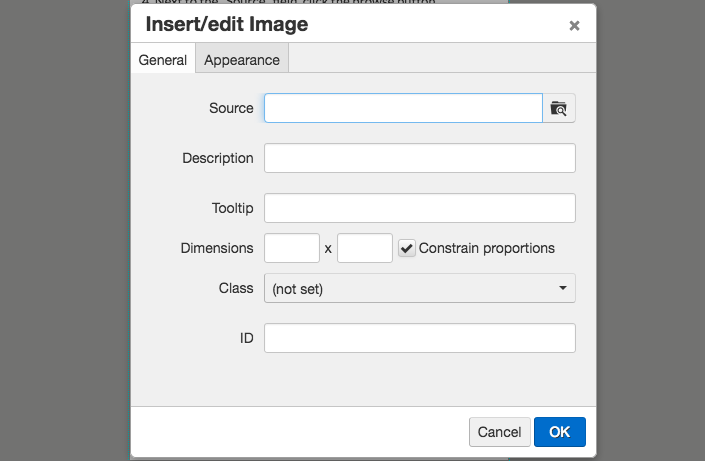
Task: Click the Description field label
Action: click(x=218, y=158)
